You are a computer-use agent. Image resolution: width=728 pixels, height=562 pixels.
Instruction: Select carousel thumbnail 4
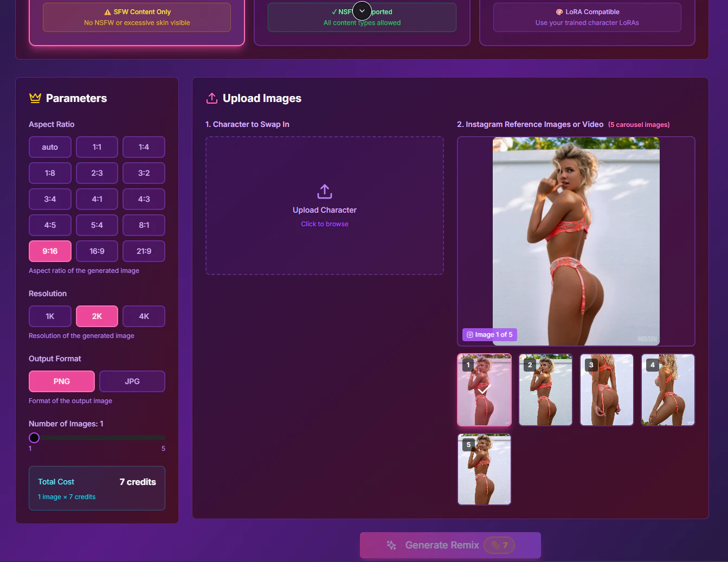tap(668, 390)
